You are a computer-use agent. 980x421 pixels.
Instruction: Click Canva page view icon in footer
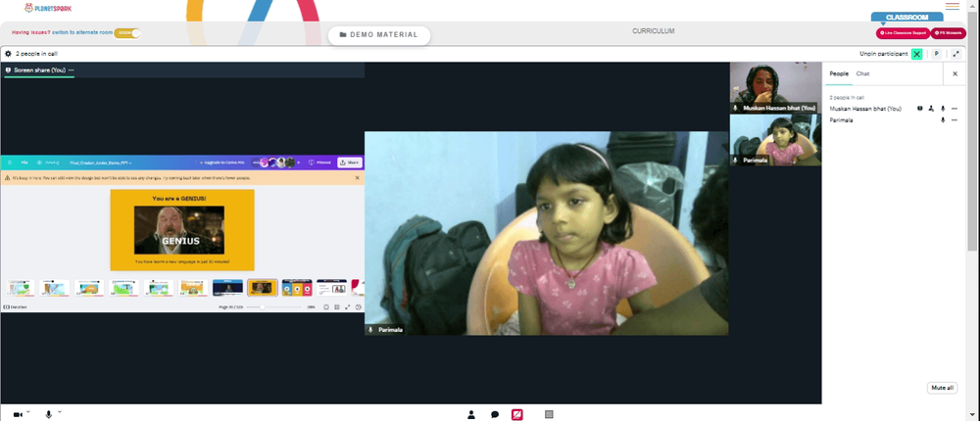[326, 306]
